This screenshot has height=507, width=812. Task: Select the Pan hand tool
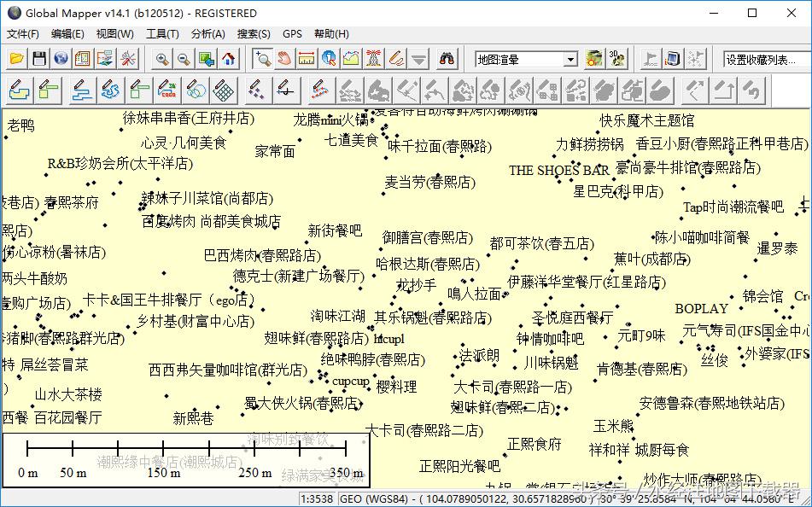(284, 59)
